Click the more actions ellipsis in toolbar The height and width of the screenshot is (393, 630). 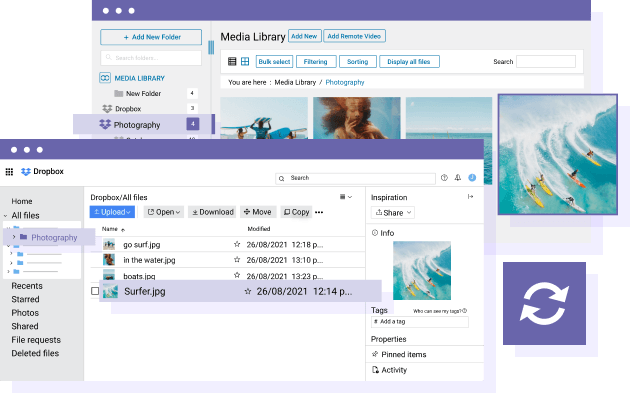click(319, 212)
